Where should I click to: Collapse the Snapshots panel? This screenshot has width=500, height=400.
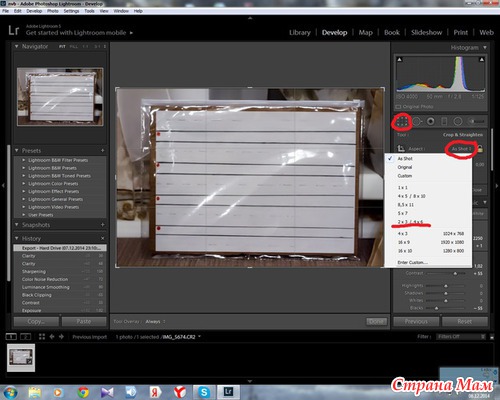16,225
